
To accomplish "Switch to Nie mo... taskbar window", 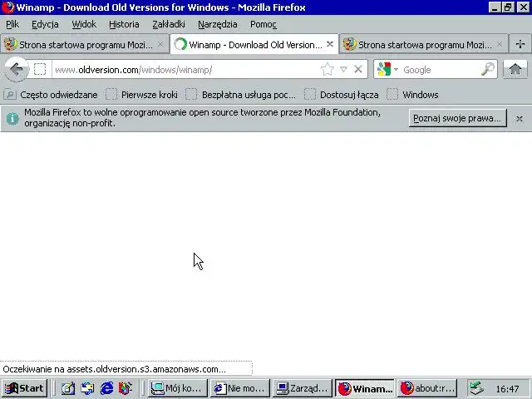I will tap(239, 388).
